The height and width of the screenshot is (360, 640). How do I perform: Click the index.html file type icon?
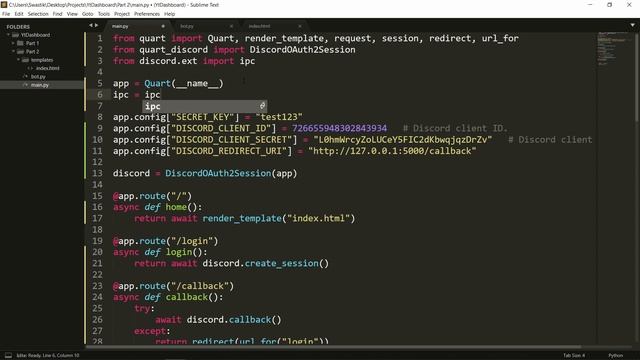point(30,68)
